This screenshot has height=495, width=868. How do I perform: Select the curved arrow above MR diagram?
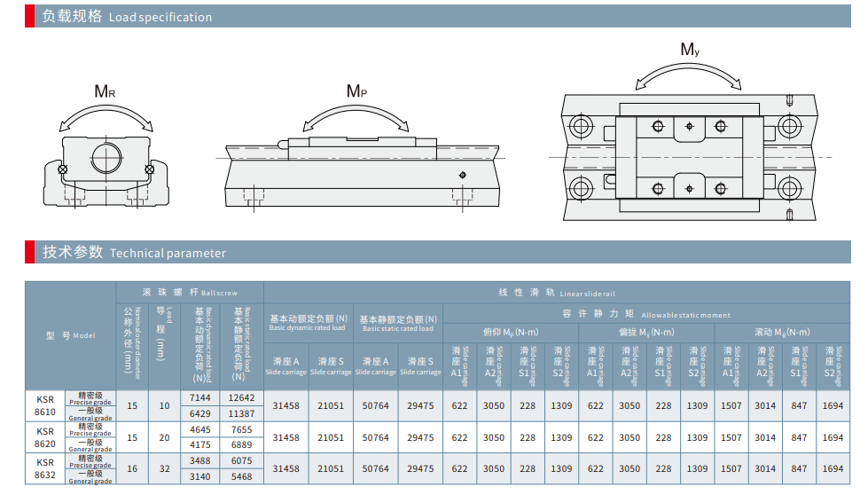click(106, 114)
